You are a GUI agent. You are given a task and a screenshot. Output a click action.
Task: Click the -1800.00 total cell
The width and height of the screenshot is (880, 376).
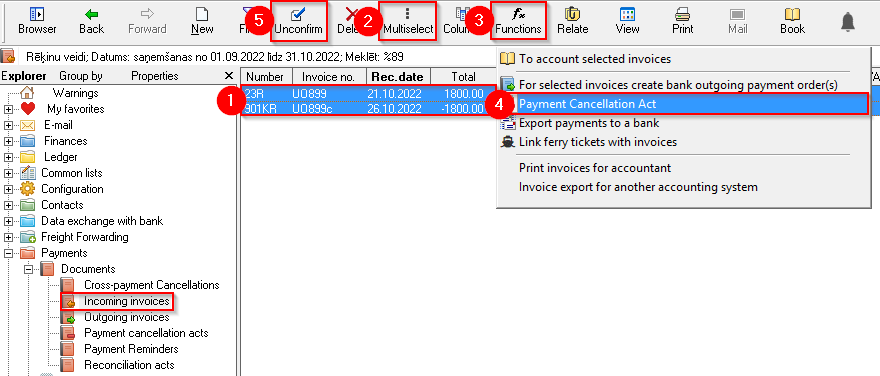click(x=462, y=108)
